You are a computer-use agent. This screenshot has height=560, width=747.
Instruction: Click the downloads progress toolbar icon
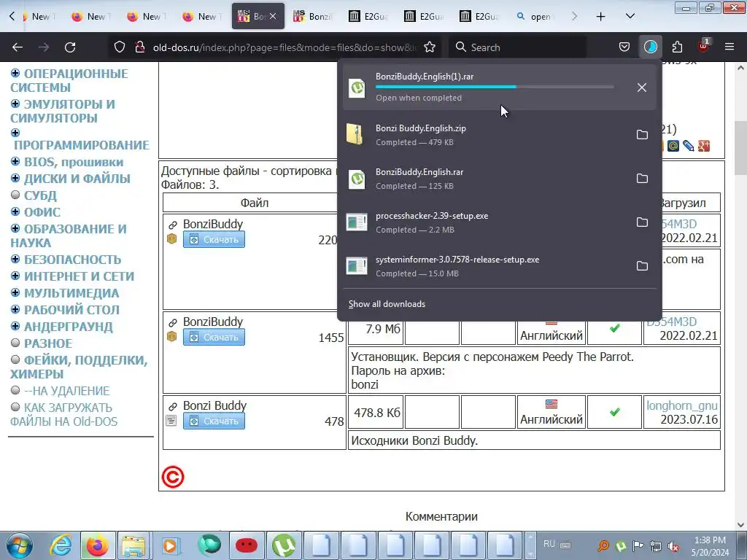click(650, 47)
